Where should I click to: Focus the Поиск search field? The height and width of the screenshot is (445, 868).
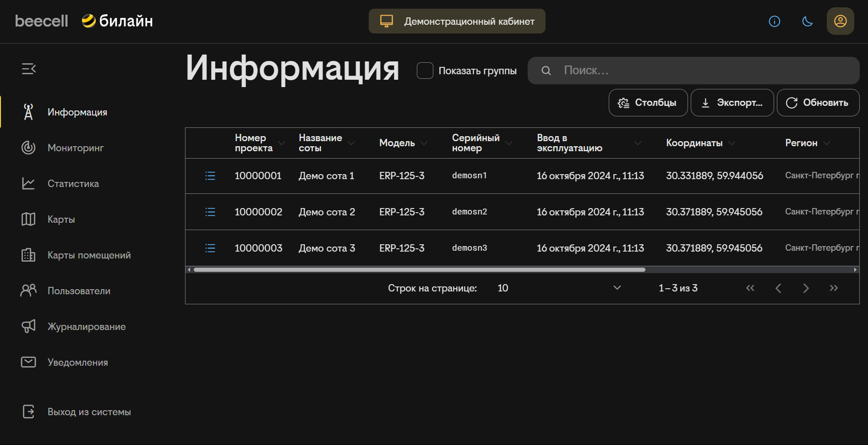(693, 71)
